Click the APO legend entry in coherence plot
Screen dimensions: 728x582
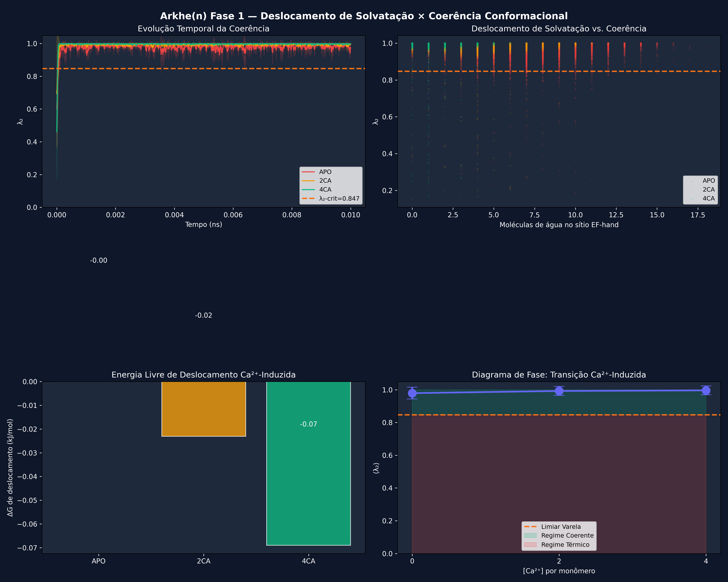pos(325,172)
